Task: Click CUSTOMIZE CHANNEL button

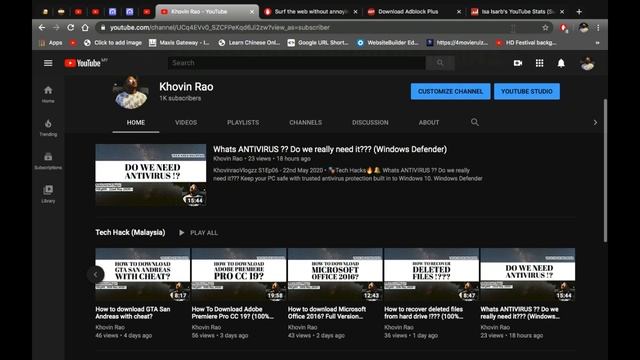Action: pos(450,91)
